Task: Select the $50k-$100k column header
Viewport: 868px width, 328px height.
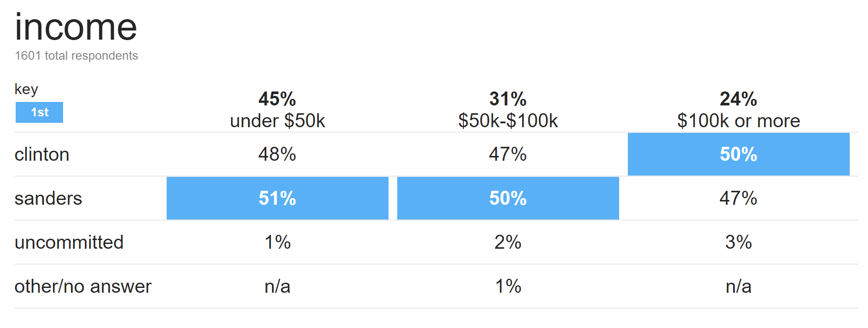Action: pos(508,110)
